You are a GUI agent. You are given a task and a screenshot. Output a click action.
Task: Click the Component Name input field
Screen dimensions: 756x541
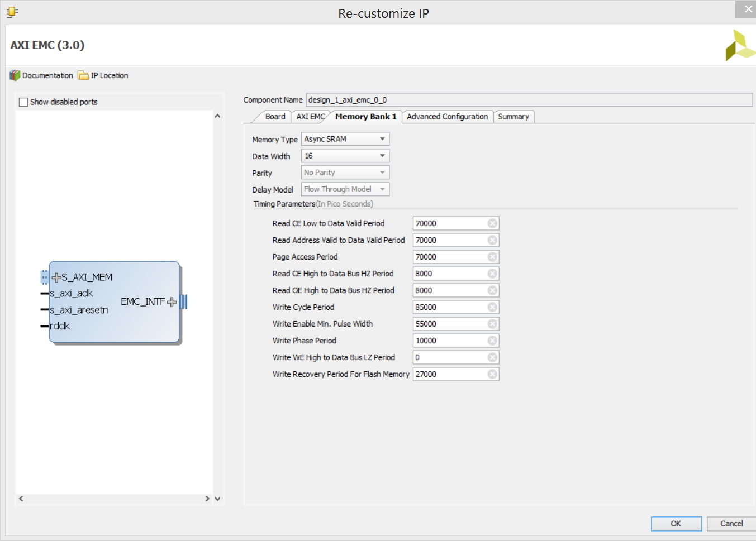pos(529,100)
